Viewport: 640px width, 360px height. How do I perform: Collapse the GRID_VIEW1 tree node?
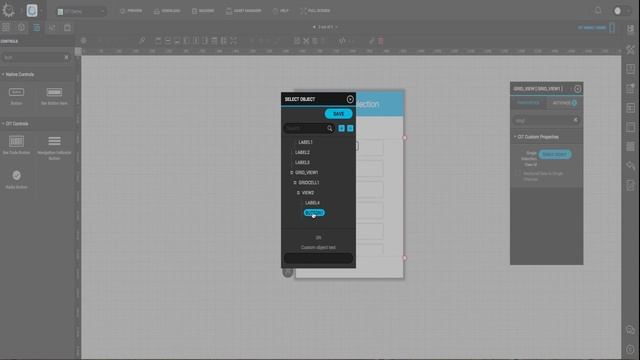291,173
